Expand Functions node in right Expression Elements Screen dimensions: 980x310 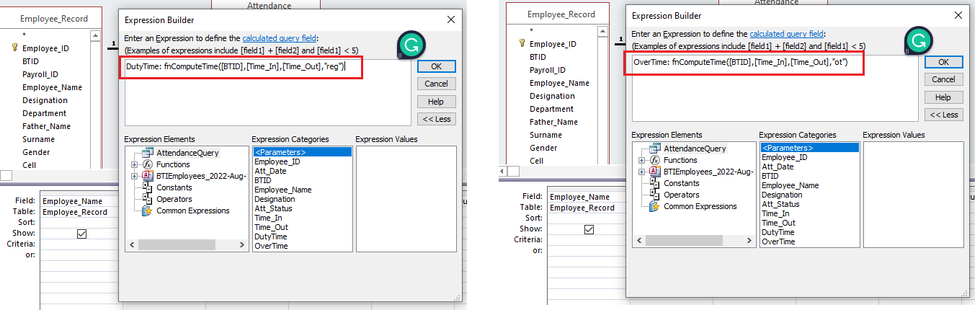click(641, 160)
